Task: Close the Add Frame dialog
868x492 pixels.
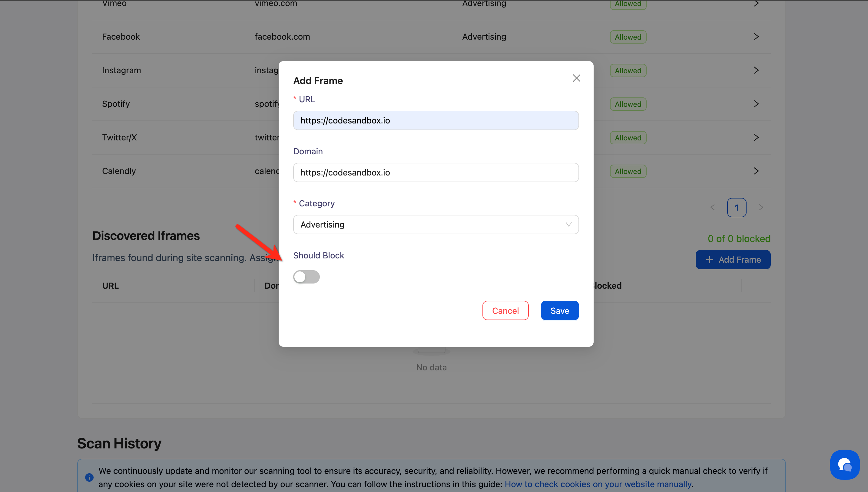Action: (576, 78)
